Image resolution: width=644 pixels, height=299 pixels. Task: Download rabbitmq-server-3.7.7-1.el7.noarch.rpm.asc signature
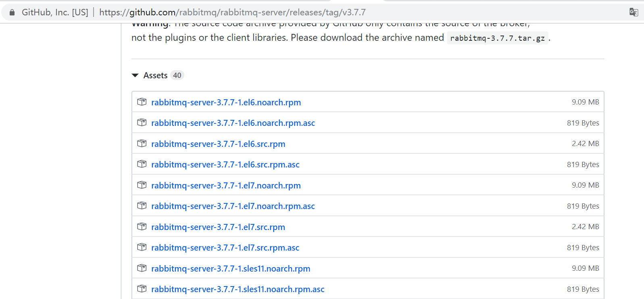coord(233,206)
